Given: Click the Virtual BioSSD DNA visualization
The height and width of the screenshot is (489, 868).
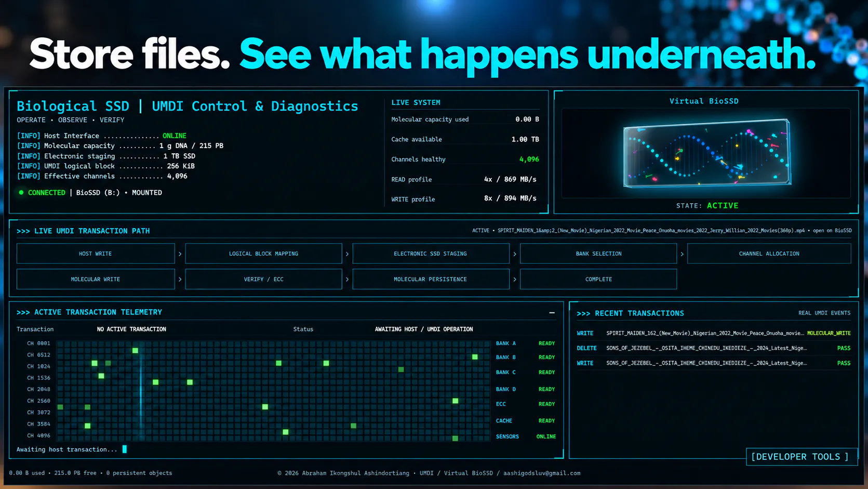Looking at the screenshot, I should tap(706, 153).
